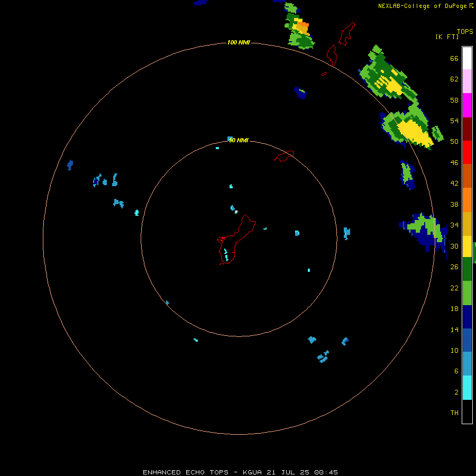476x476 pixels.
Task: Click the 30 legend value
Action: pyautogui.click(x=454, y=246)
